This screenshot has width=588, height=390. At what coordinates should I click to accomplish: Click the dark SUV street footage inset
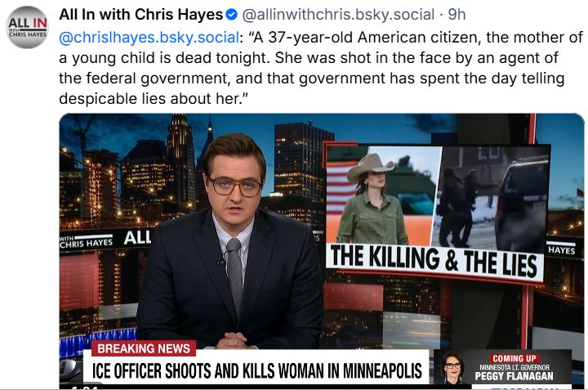tap(492, 198)
